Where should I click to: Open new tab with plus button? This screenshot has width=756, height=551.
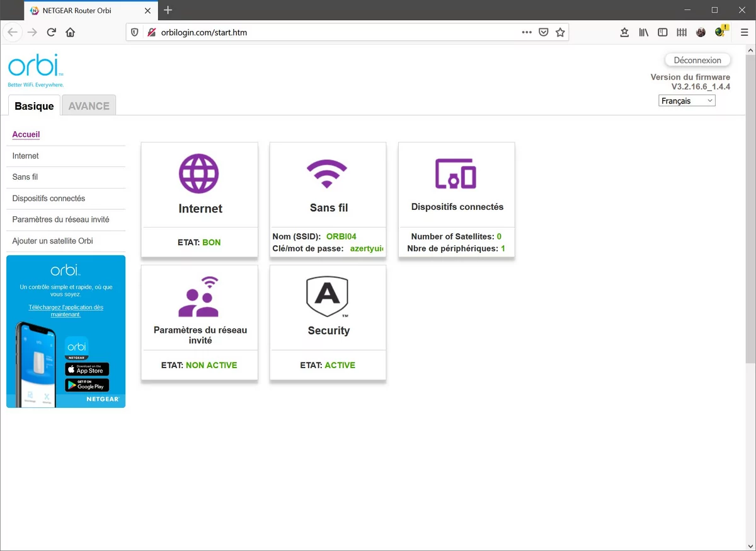[x=168, y=10]
